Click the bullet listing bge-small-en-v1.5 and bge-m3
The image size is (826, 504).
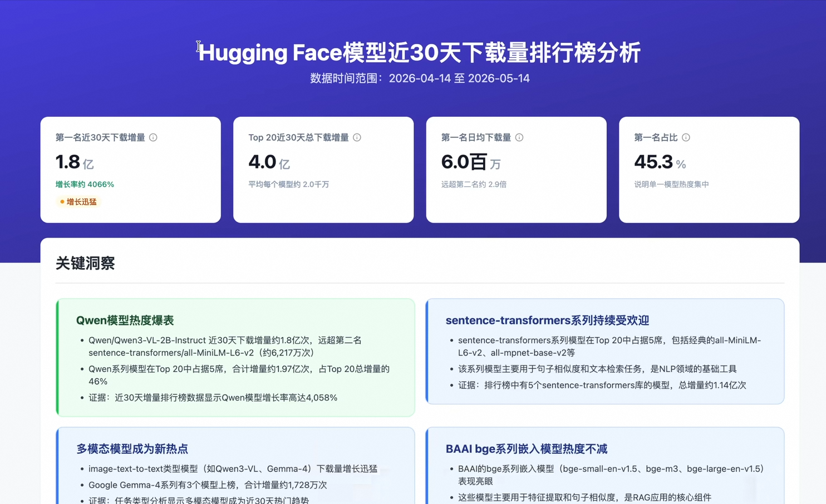611,475
